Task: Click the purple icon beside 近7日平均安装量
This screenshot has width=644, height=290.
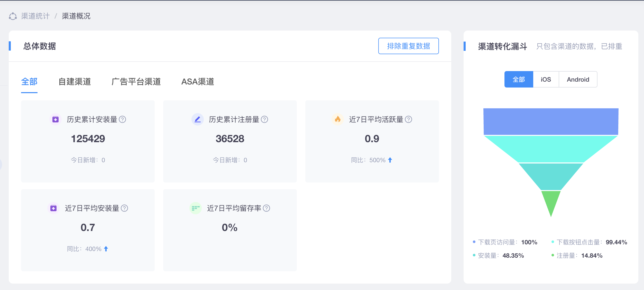Action: tap(53, 208)
